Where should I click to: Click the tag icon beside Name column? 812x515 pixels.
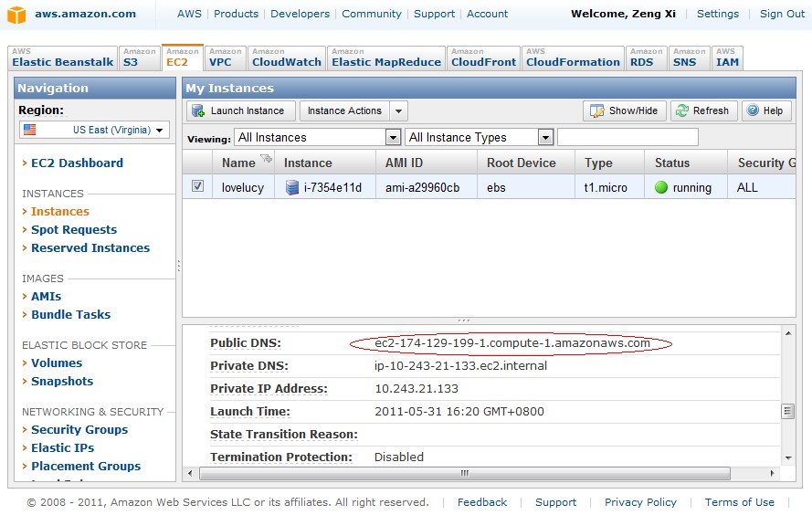click(266, 158)
